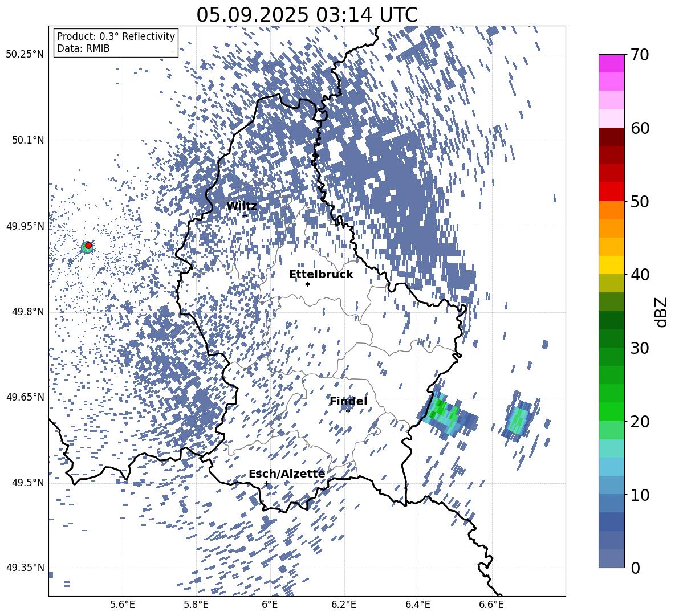Screen dimensions: 675x616
Task: Click the 5.6°E longitude label
Action: pos(123,605)
